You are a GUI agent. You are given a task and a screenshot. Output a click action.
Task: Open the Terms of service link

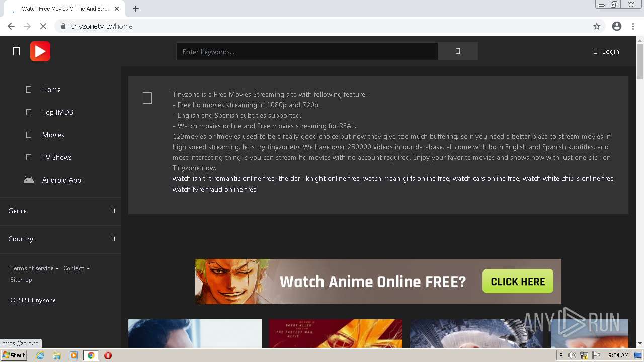click(32, 268)
